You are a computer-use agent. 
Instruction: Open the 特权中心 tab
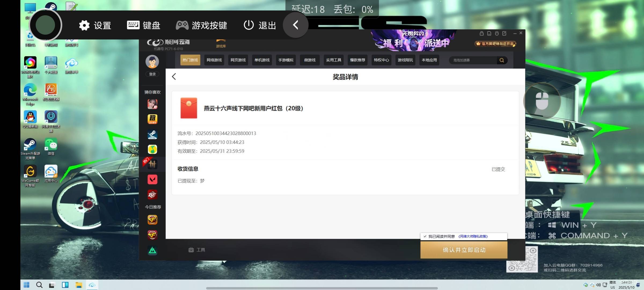point(381,60)
